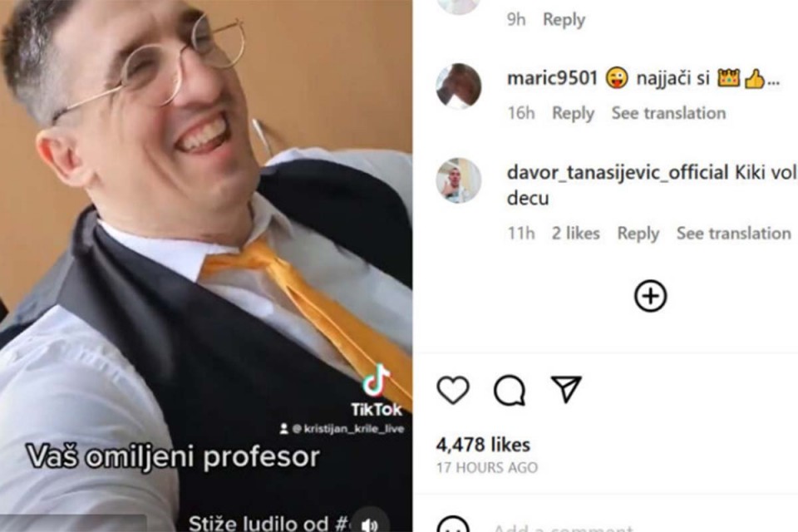View the 2 likes on the comment
Screen dimensions: 798x532
pos(575,233)
